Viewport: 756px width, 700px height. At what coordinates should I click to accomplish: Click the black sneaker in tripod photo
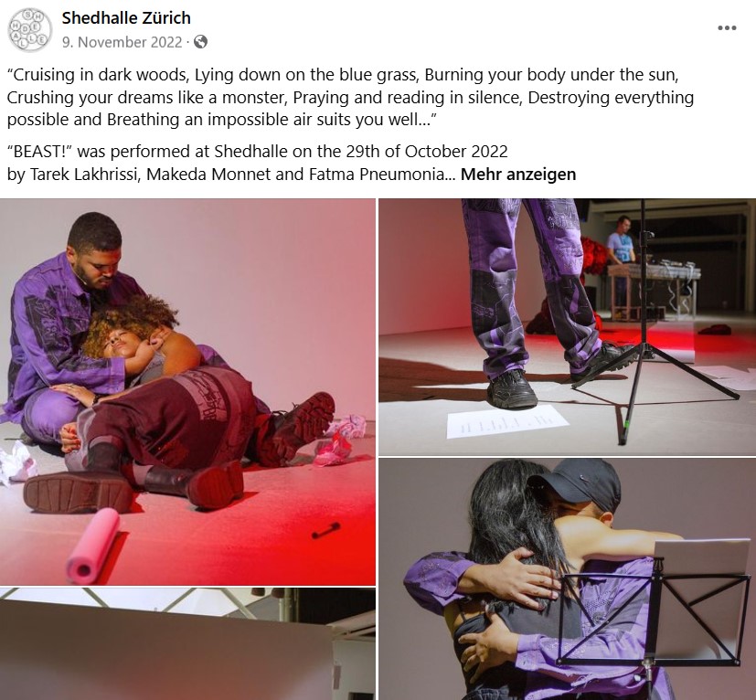(512, 389)
